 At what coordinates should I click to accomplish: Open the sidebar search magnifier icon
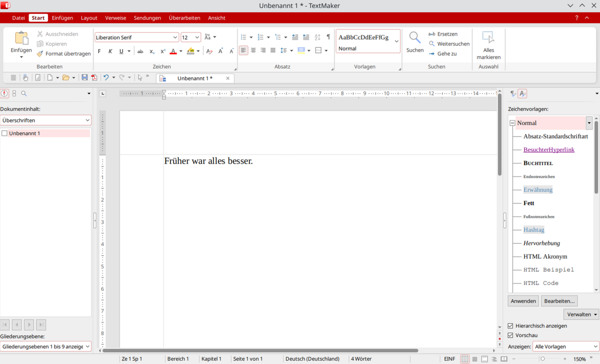24,93
